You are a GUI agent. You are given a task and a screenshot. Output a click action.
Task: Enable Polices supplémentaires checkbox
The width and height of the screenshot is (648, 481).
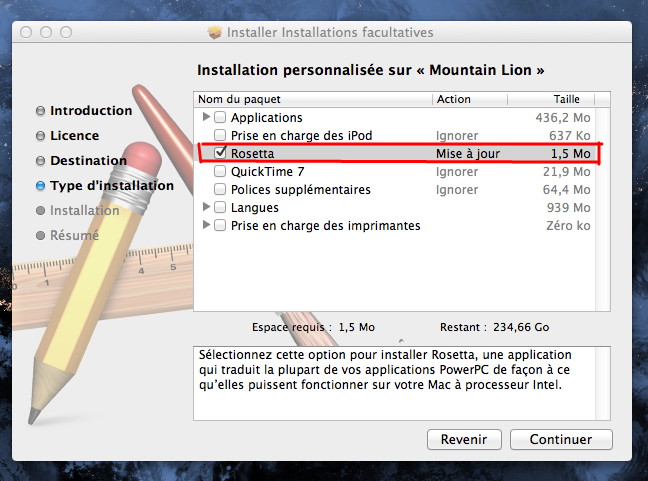(x=220, y=189)
